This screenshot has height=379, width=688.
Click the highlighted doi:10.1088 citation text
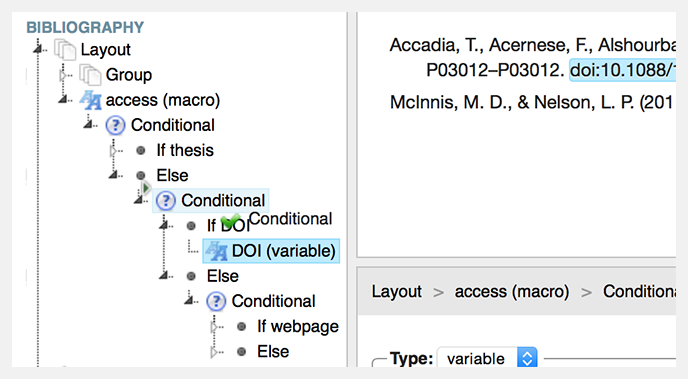coord(622,70)
